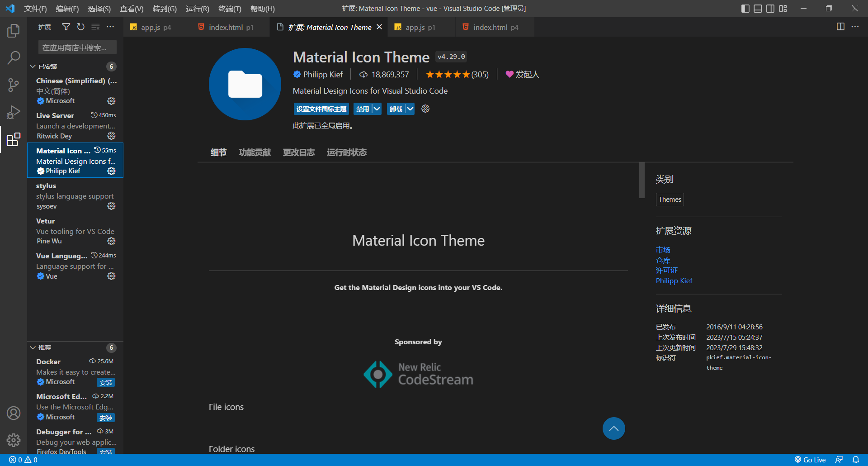Viewport: 868px width, 466px height.
Task: Open the Repository resource link
Action: tap(663, 260)
